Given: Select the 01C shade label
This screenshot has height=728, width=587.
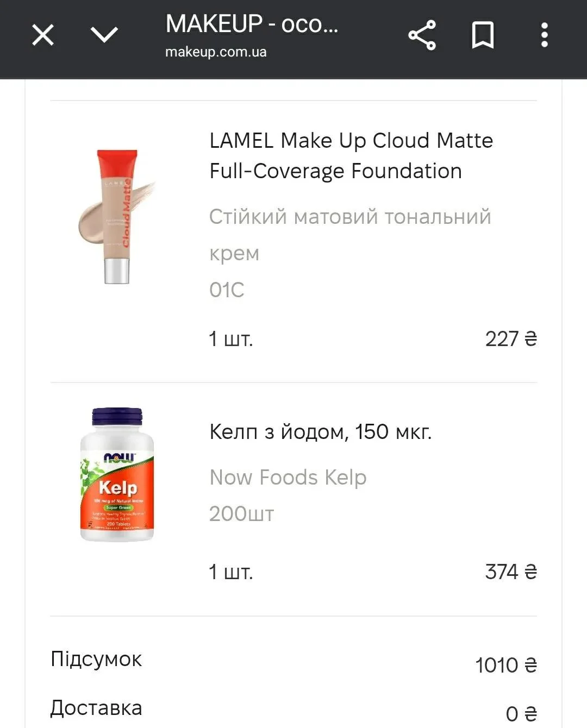Looking at the screenshot, I should 227,290.
